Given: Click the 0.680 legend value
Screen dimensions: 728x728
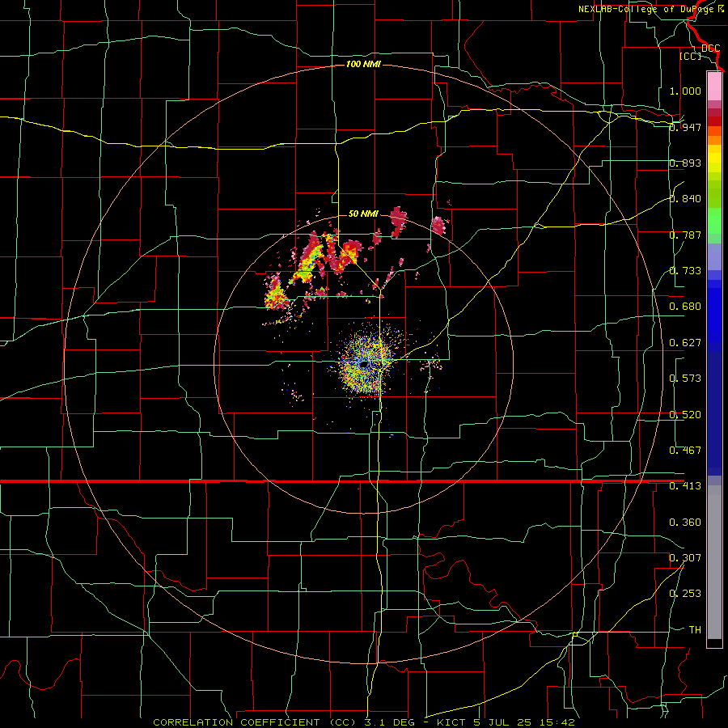Looking at the screenshot, I should pyautogui.click(x=685, y=307).
